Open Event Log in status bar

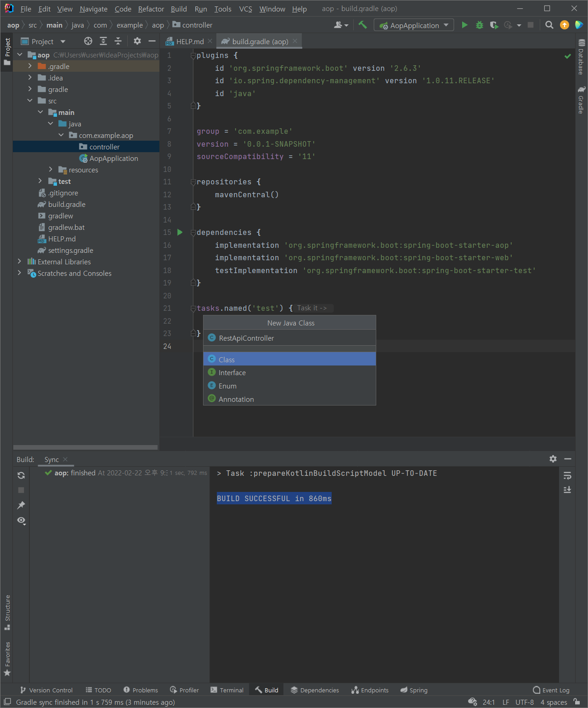coord(551,690)
